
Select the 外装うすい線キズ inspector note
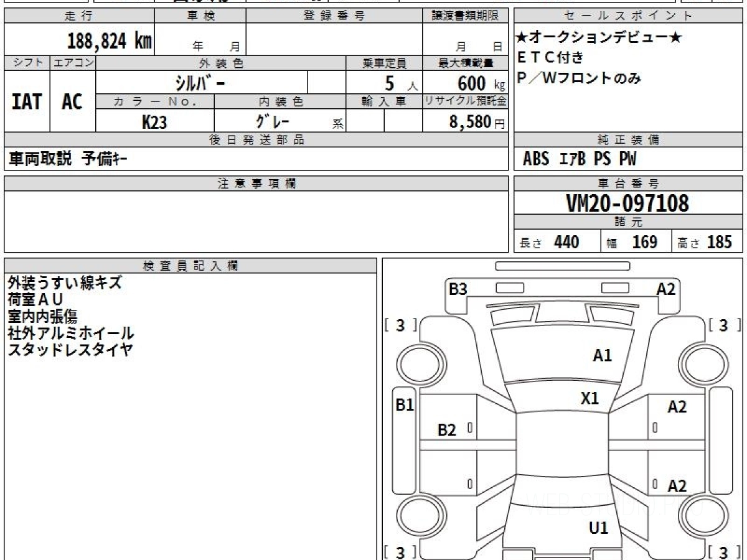(x=65, y=283)
